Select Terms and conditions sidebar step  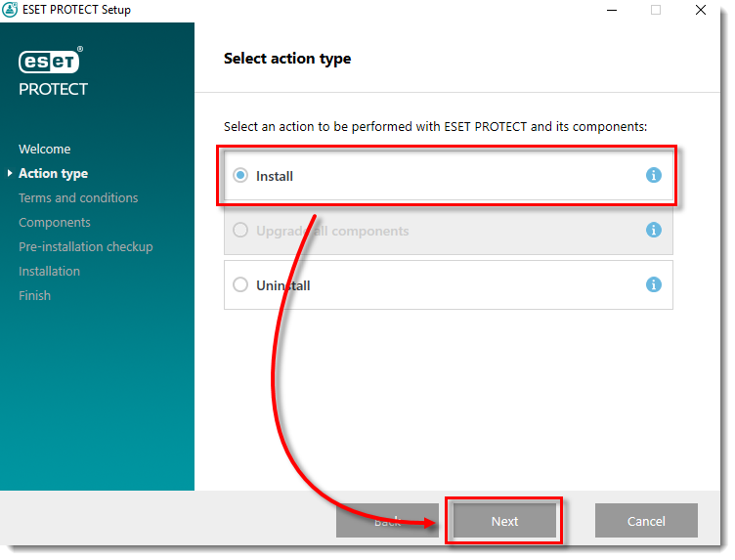pyautogui.click(x=78, y=197)
